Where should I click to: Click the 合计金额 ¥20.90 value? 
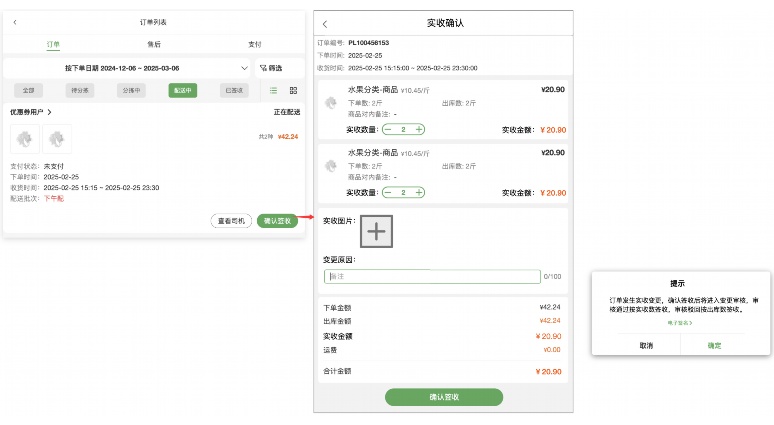tap(548, 372)
